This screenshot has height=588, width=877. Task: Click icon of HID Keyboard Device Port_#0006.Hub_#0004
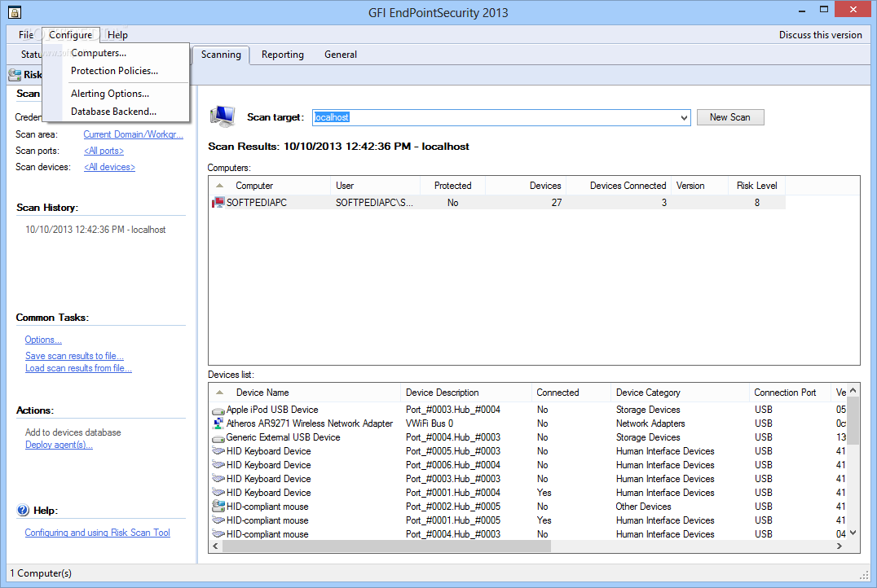[x=218, y=465]
